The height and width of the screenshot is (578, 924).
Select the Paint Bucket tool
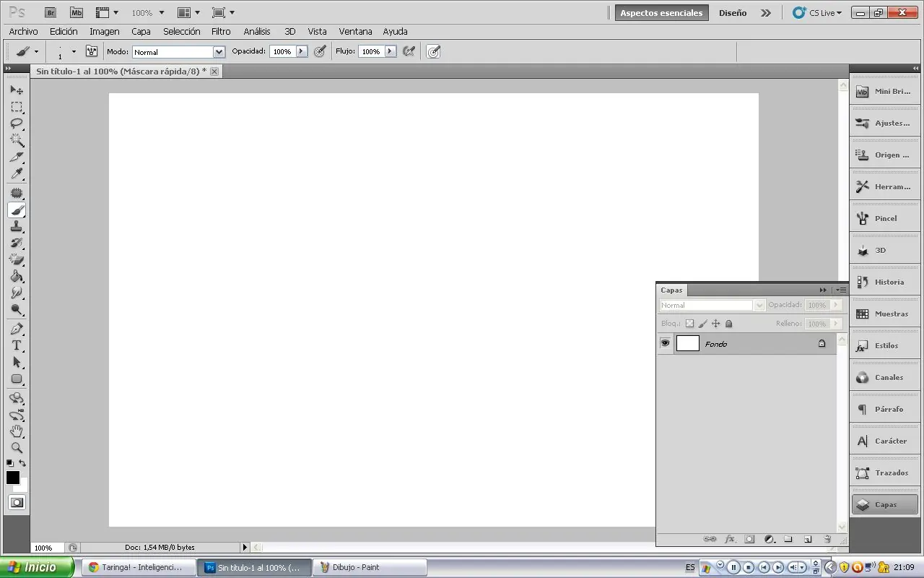17,277
